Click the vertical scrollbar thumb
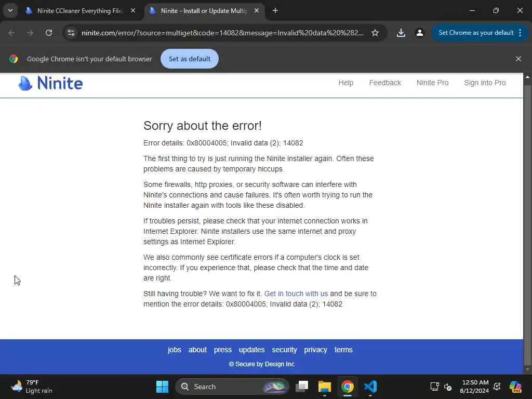The height and width of the screenshot is (399, 532). pos(528,224)
